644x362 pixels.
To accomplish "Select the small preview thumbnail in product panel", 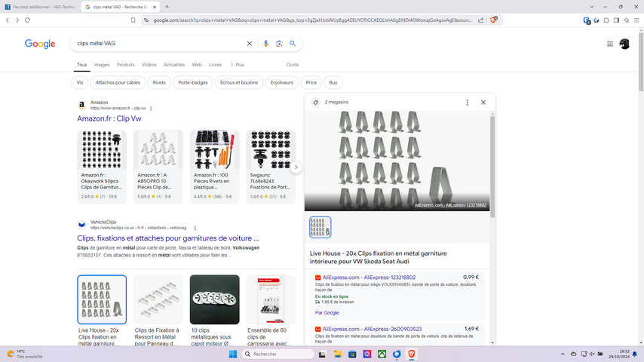I will coord(320,227).
